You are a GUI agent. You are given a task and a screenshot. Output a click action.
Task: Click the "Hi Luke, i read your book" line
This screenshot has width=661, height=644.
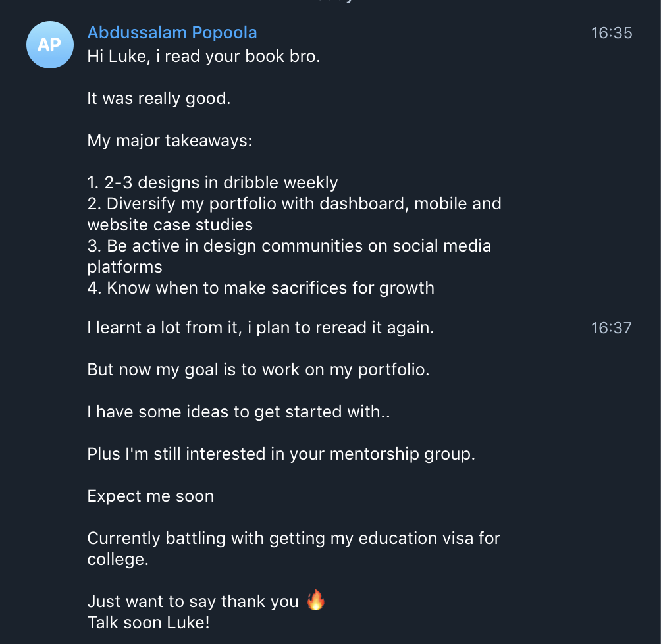203,57
